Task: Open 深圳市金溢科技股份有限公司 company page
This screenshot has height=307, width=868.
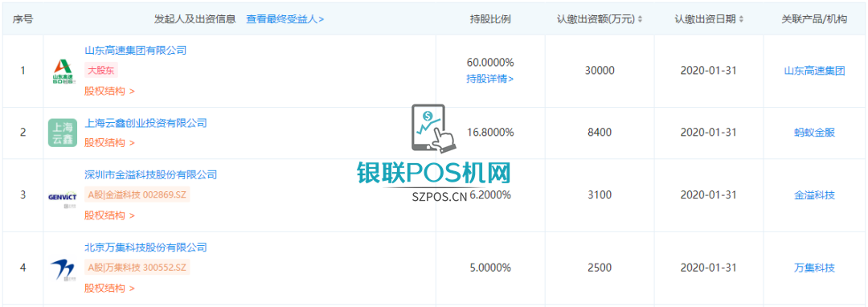Action: click(150, 174)
